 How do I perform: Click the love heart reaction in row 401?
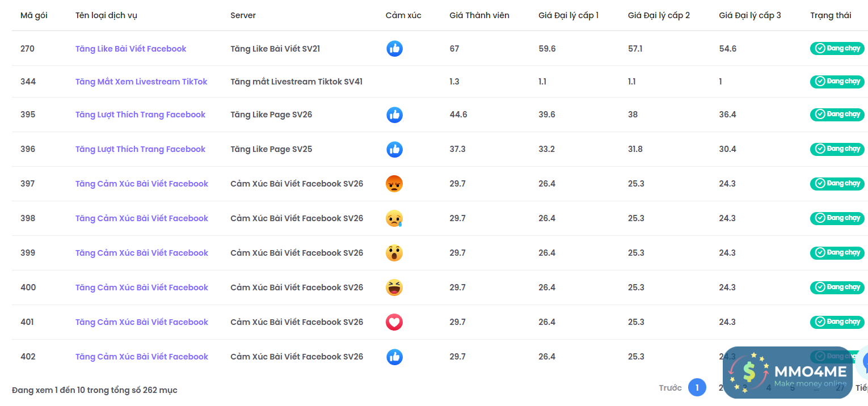pyautogui.click(x=394, y=322)
